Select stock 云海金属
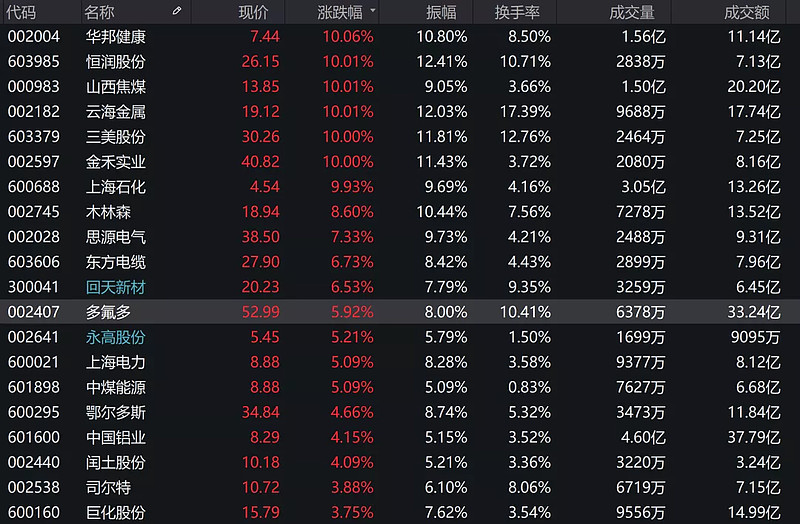This screenshot has width=800, height=524. [x=115, y=112]
